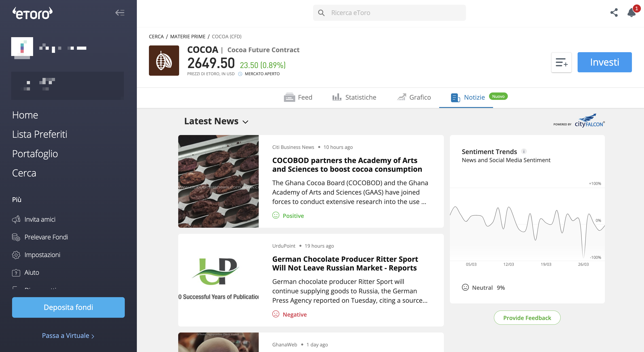The height and width of the screenshot is (352, 644).
Task: Open the Aiuto help icon
Action: [x=16, y=272]
